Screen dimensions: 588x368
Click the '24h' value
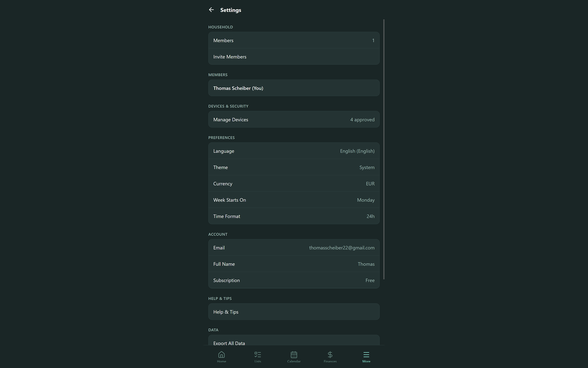pos(370,216)
